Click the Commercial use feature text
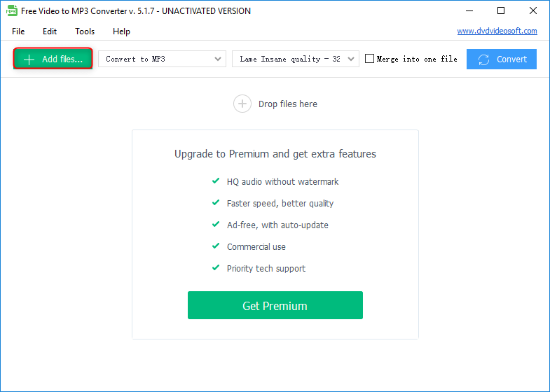The image size is (550, 392). (x=256, y=246)
